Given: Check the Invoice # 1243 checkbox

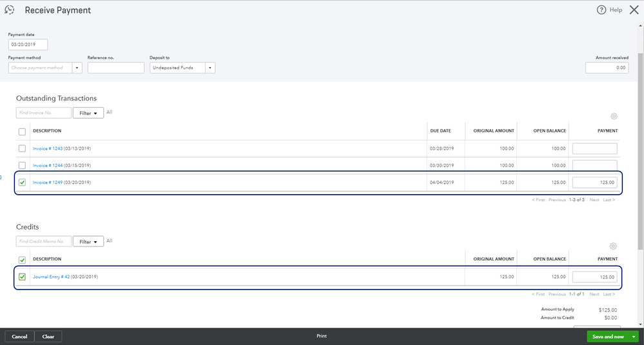Looking at the screenshot, I should coord(22,148).
